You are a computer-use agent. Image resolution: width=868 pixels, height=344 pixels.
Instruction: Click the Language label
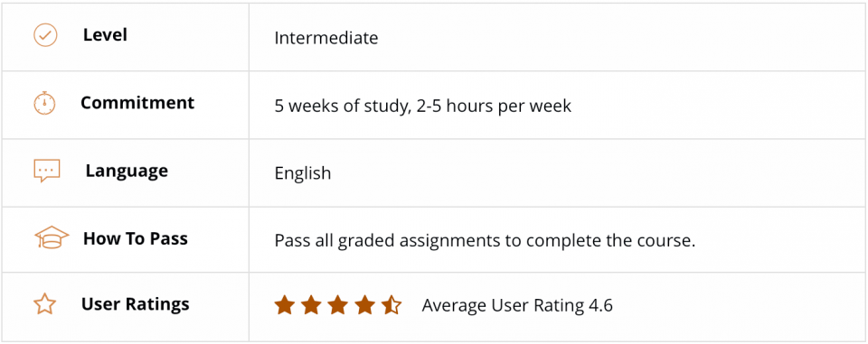[x=127, y=171]
